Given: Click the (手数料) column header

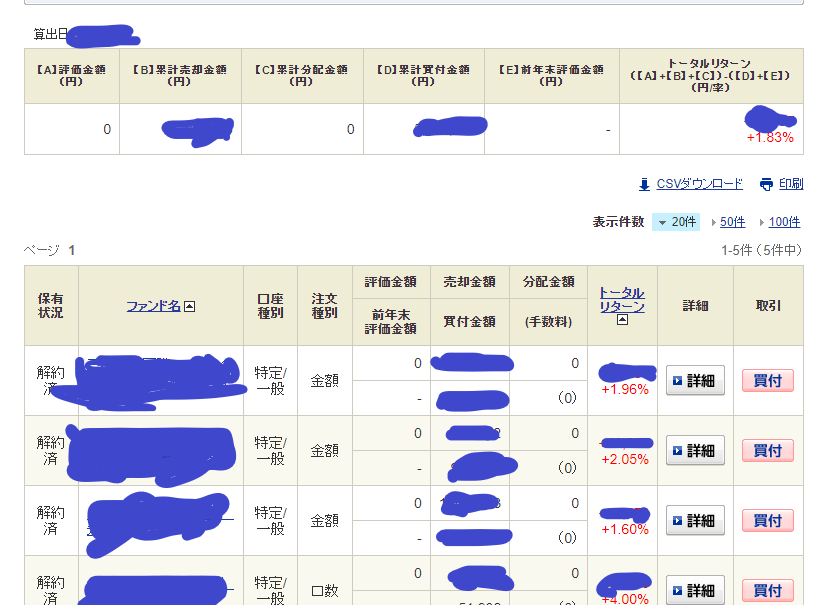Looking at the screenshot, I should point(549,322).
